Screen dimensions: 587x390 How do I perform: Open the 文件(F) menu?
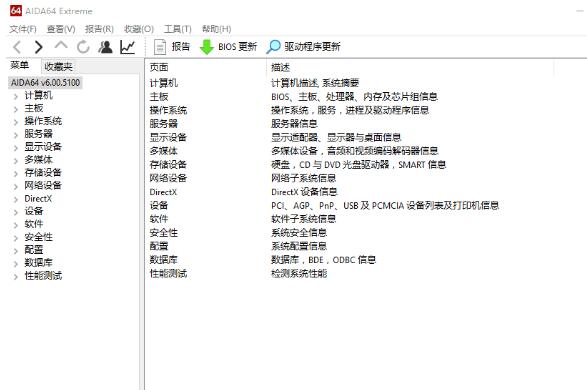[23, 29]
